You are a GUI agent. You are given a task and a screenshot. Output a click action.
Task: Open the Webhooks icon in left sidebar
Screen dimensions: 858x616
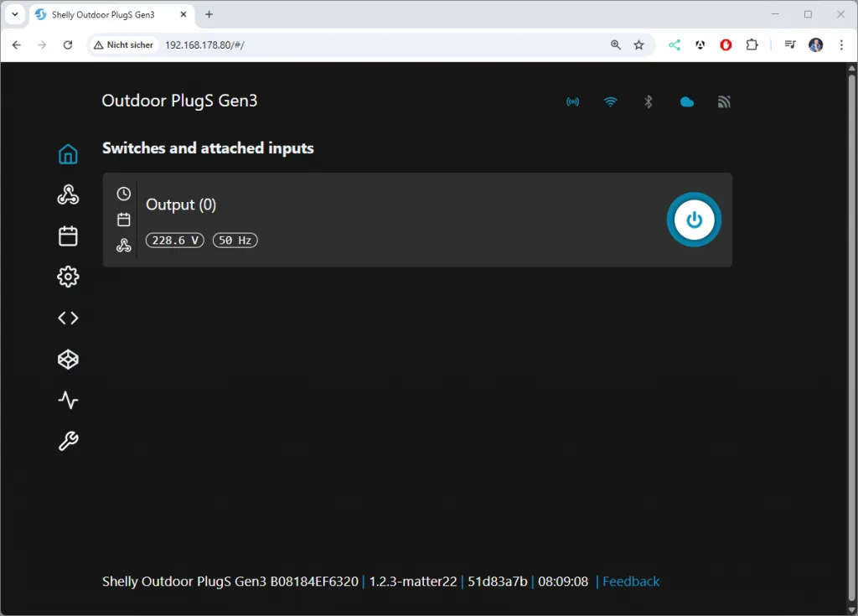[x=68, y=195]
